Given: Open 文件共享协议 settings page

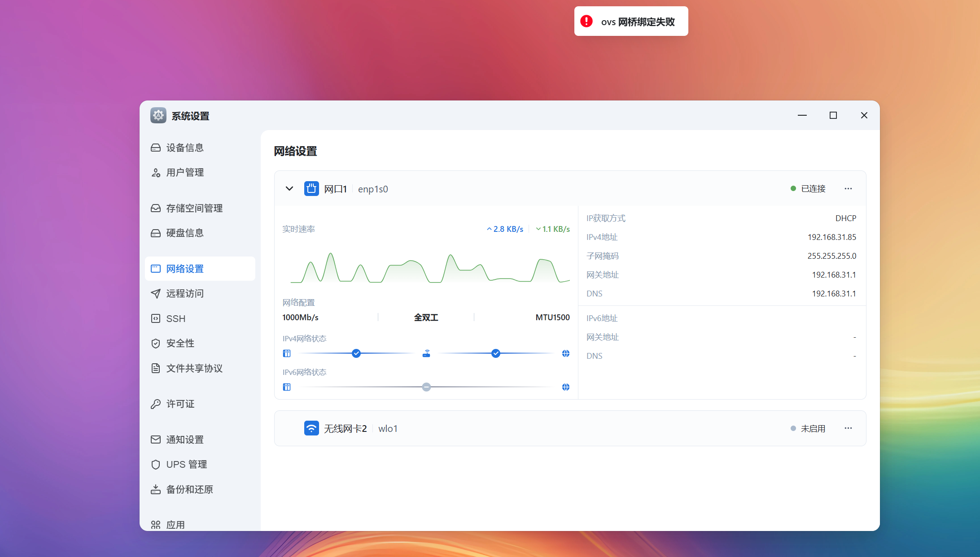Looking at the screenshot, I should click(194, 368).
